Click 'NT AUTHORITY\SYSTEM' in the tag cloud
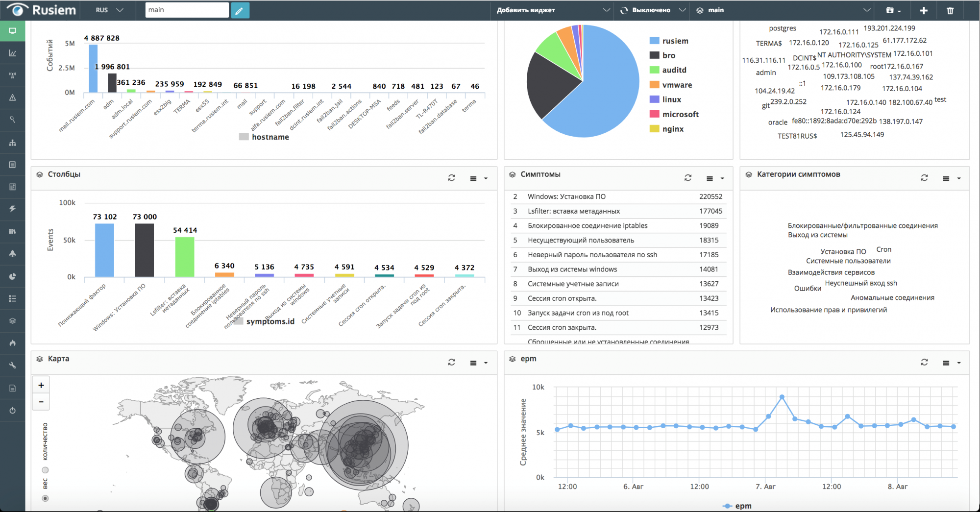980x512 pixels. pyautogui.click(x=854, y=55)
